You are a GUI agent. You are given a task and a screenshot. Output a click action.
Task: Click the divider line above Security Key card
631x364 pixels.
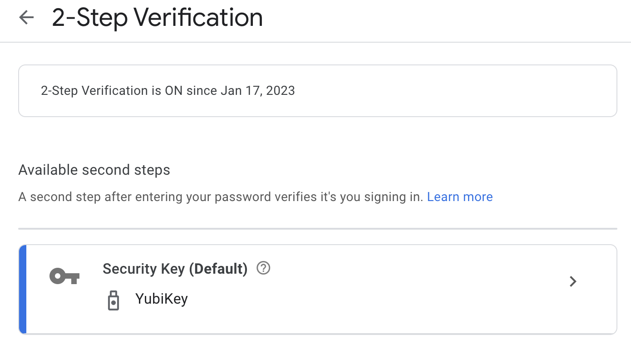point(318,228)
